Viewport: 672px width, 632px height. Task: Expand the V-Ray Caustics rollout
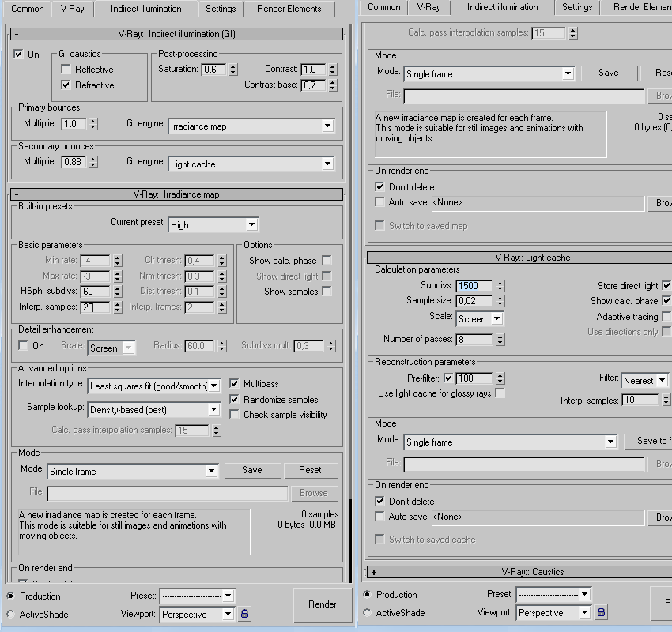coord(373,572)
